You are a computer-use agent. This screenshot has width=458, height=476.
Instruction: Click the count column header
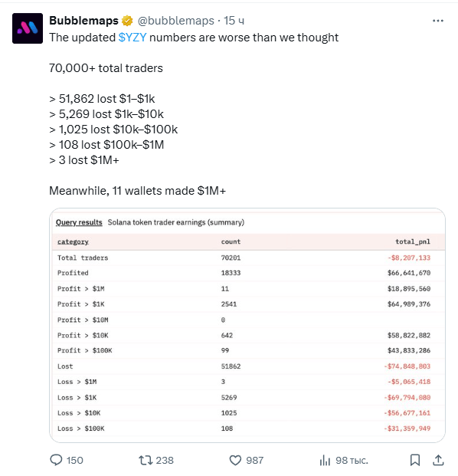(x=231, y=241)
